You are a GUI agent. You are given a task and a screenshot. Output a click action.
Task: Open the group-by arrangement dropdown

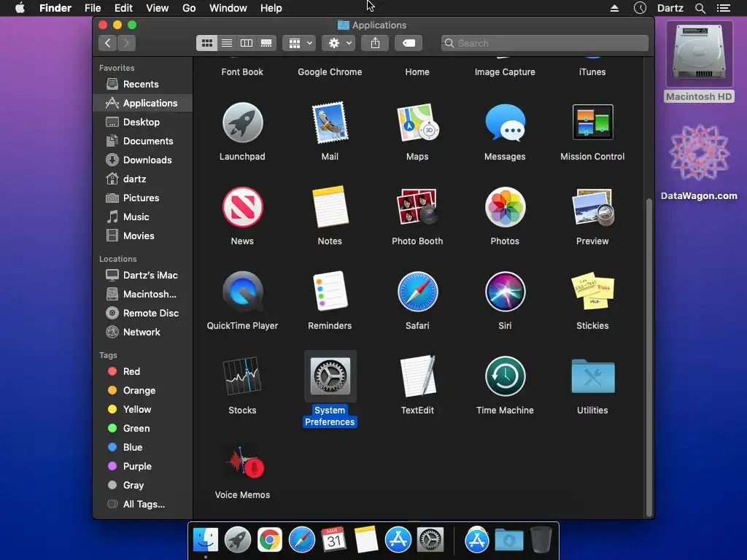(x=299, y=43)
